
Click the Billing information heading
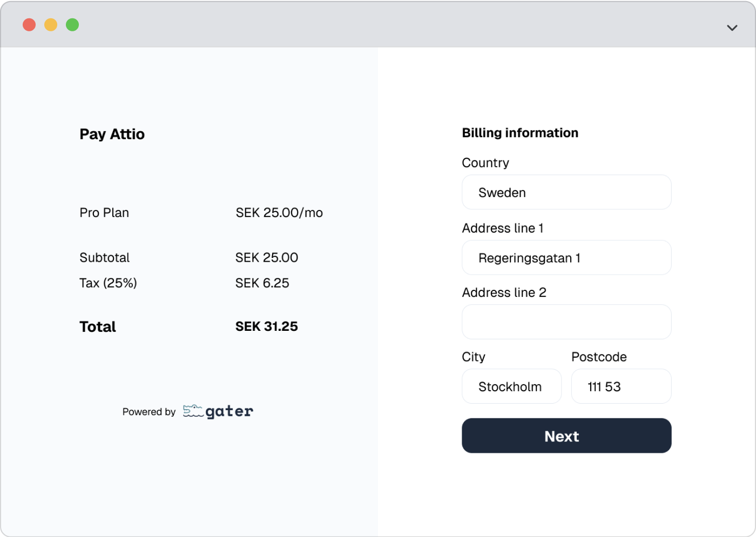(x=519, y=133)
